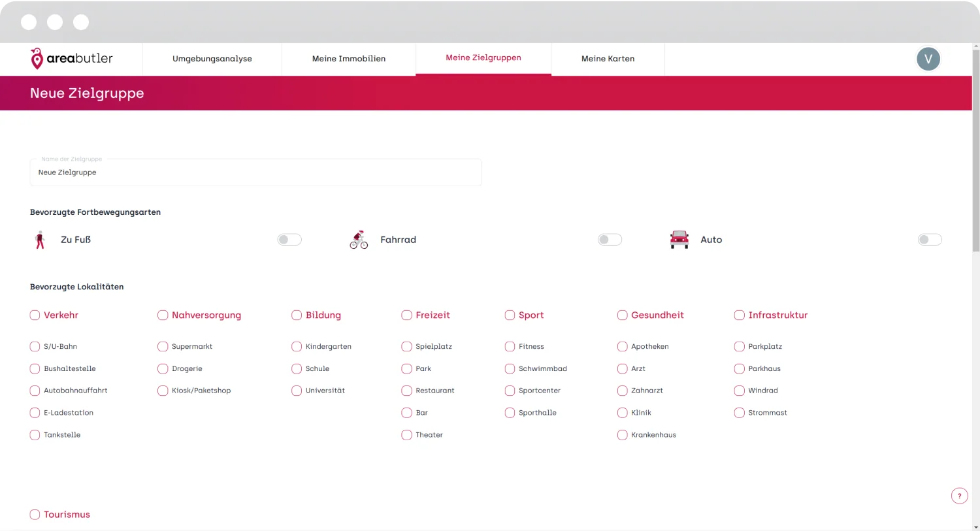
Task: Check the Sport category checkbox
Action: point(510,315)
